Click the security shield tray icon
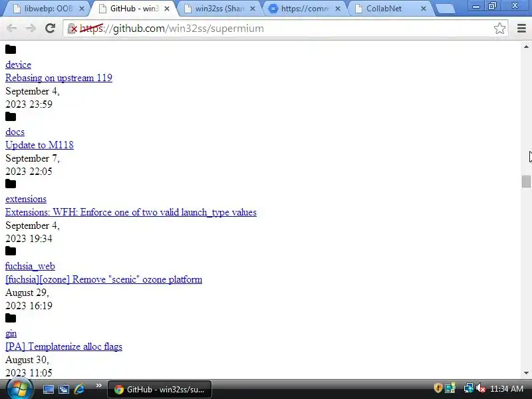The image size is (532, 399). 438,388
